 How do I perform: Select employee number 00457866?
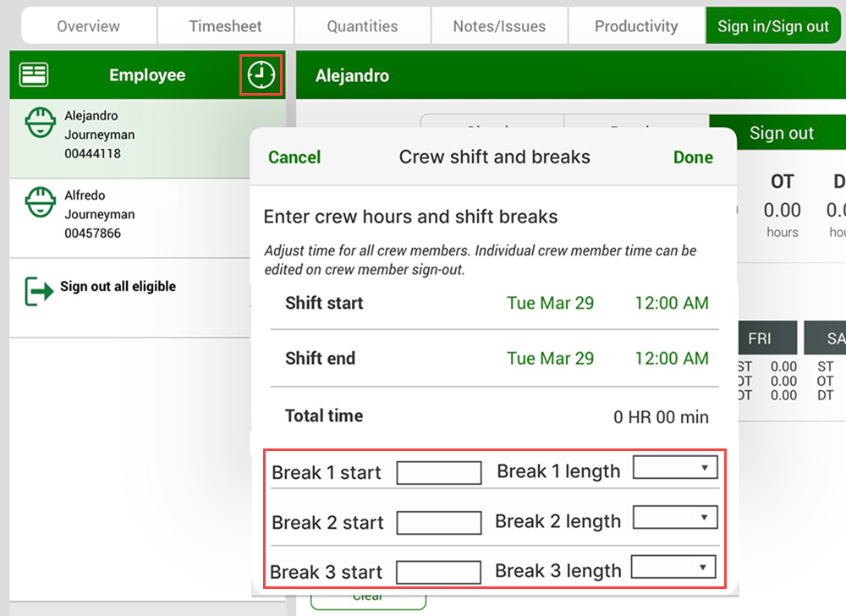[x=93, y=234]
